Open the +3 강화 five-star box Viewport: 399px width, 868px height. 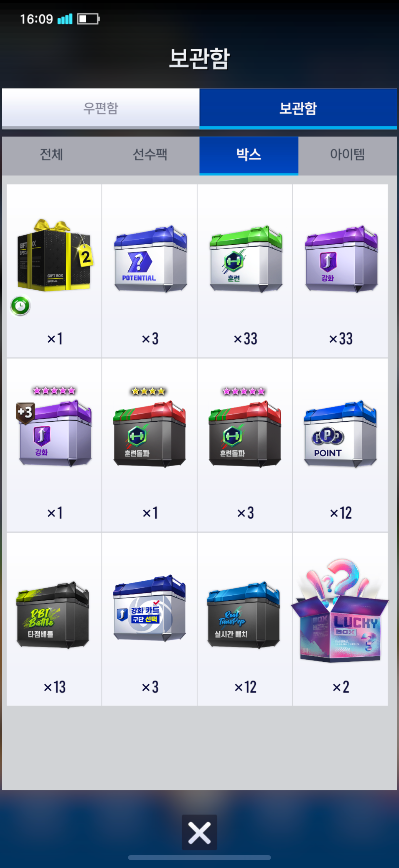[x=54, y=445]
